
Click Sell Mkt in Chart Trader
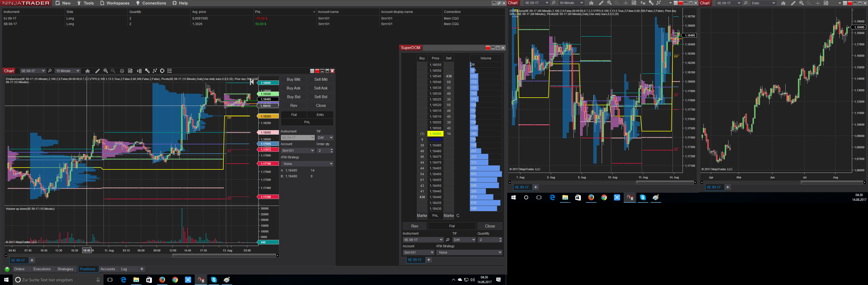point(321,79)
